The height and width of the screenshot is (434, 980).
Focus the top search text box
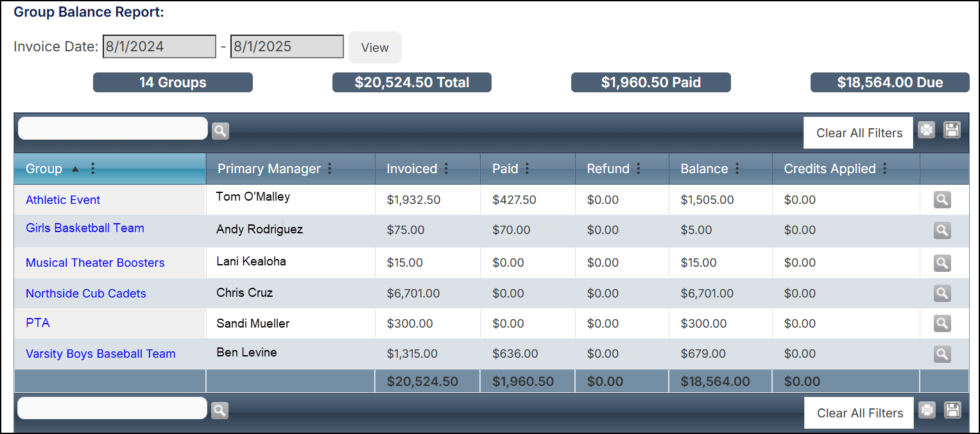tap(113, 128)
